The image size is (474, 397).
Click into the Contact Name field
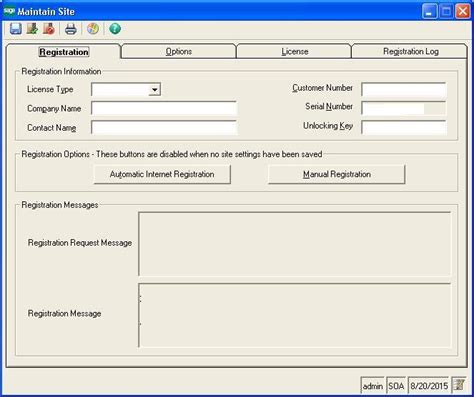click(164, 128)
